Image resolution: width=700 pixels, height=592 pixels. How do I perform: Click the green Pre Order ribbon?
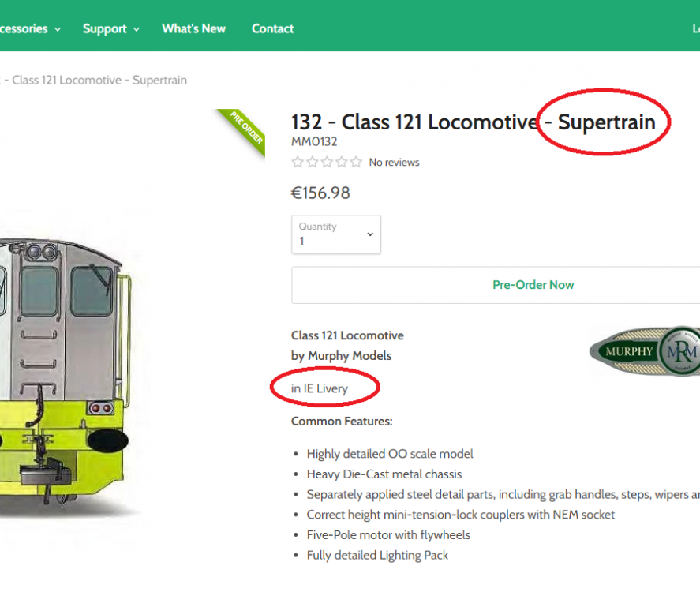[246, 130]
